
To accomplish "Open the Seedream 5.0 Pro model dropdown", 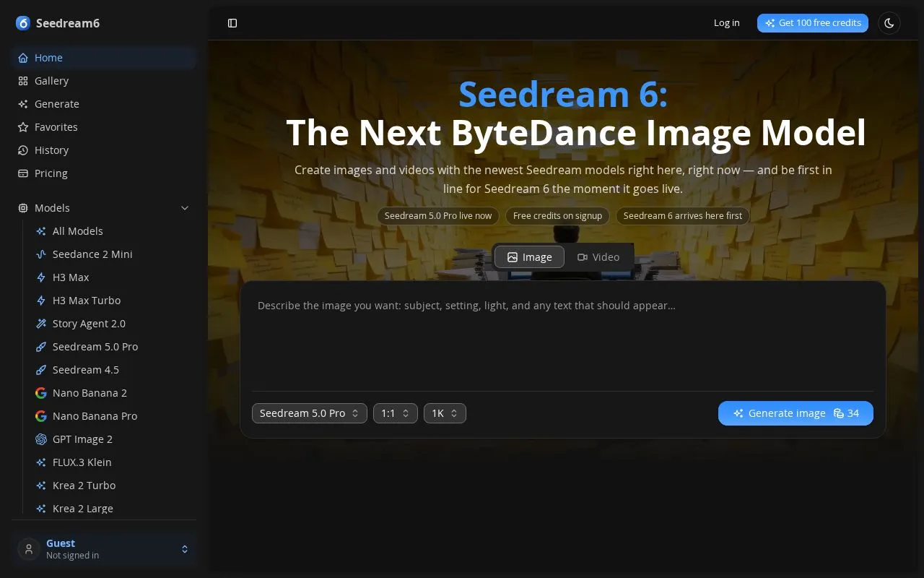I will 310,413.
